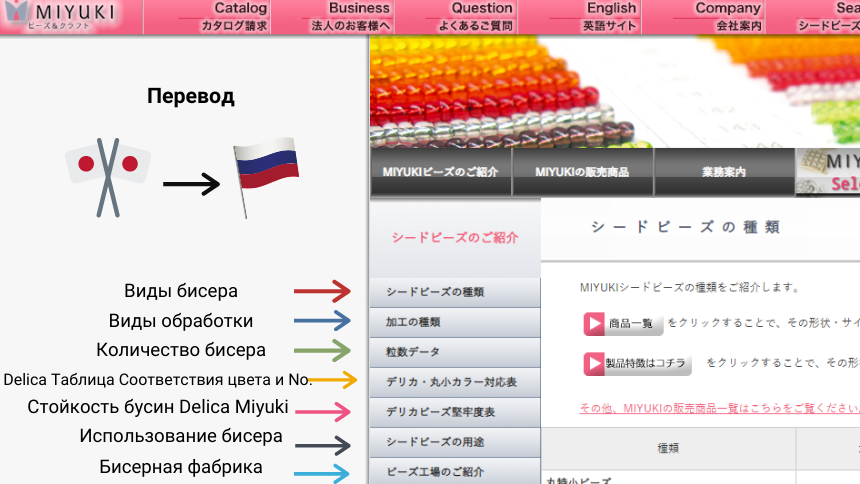Open シードビーズの種類 sidebar item
860x484 pixels.
tap(455, 292)
